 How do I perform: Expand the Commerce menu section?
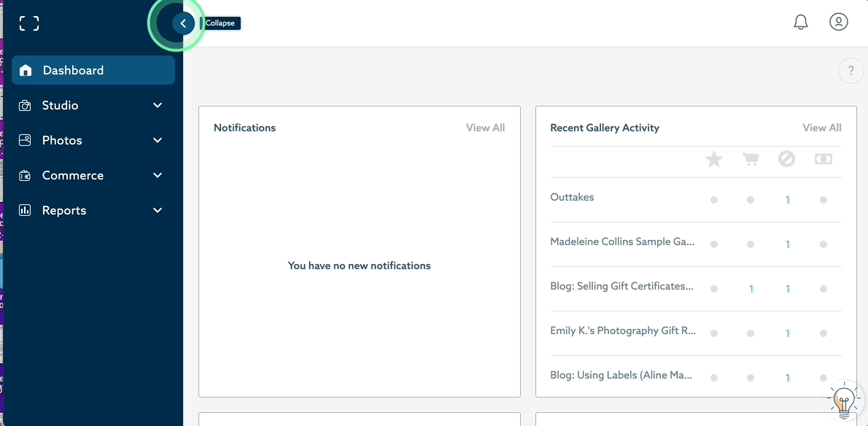157,175
